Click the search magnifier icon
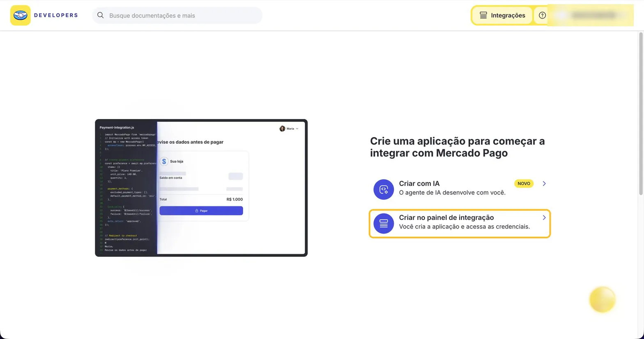 [100, 15]
